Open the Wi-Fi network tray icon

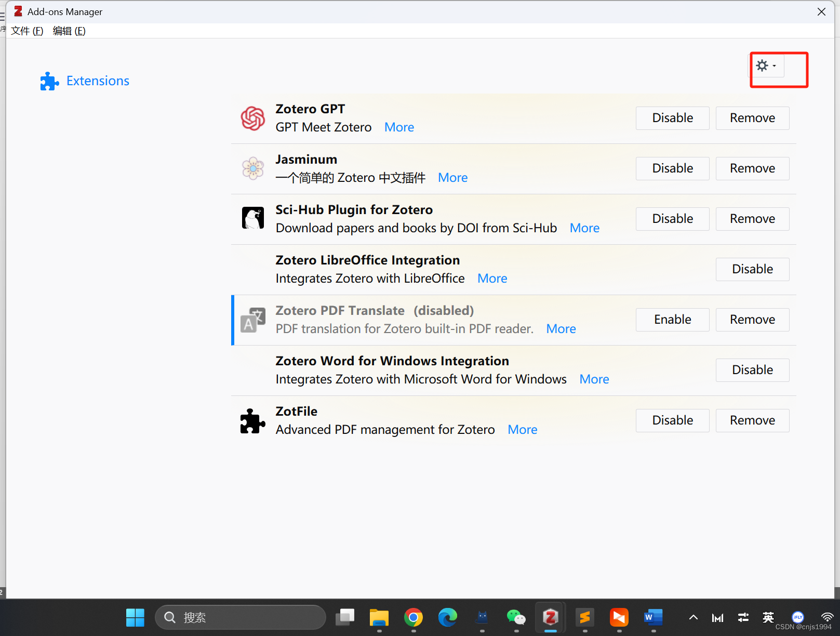[x=827, y=617]
